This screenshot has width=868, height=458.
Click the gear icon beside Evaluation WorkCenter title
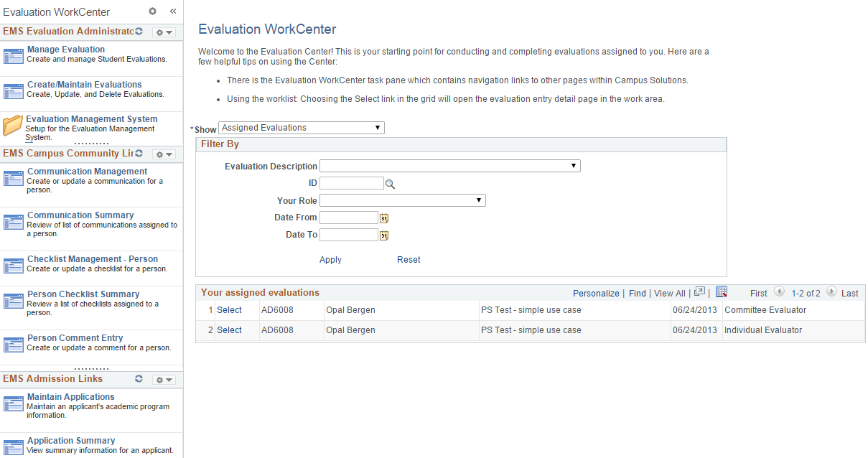click(151, 11)
